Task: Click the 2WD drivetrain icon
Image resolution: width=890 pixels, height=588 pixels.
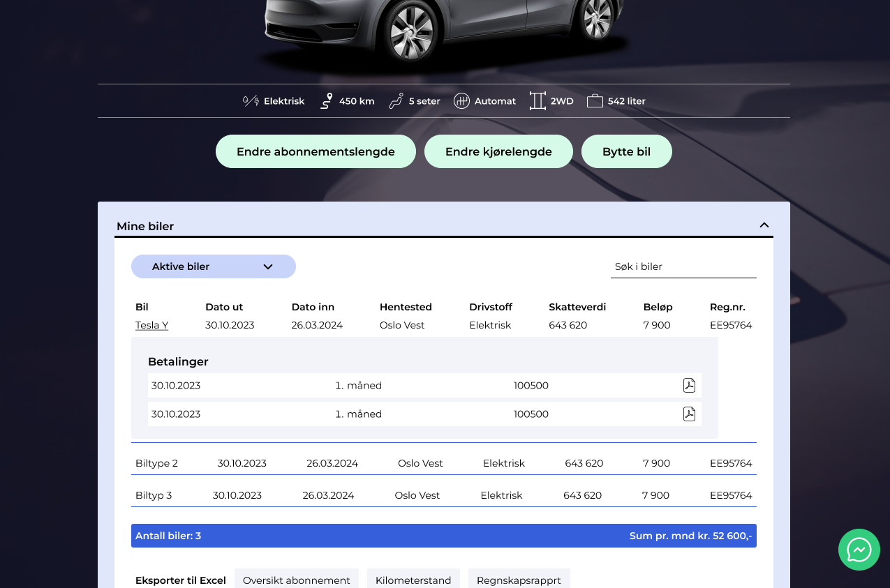Action: pyautogui.click(x=537, y=101)
